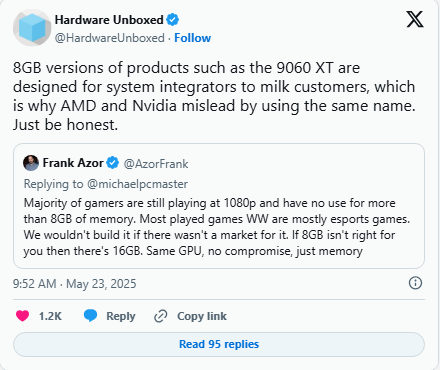Click the 9:52 AM May 23, 2025 timestamp
The image size is (440, 370).
pyautogui.click(x=75, y=284)
